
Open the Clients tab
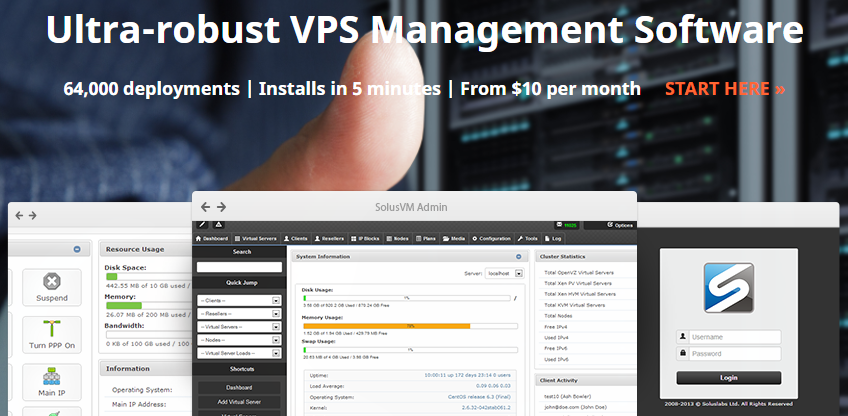click(x=295, y=239)
